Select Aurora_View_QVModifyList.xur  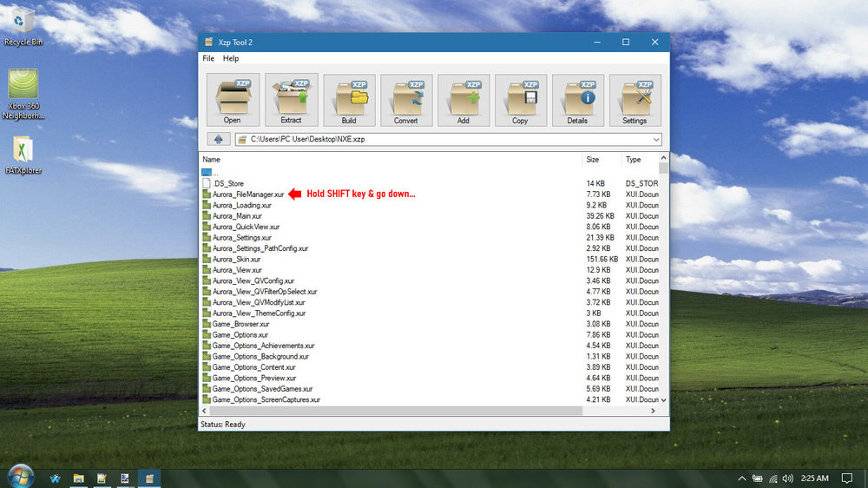259,302
